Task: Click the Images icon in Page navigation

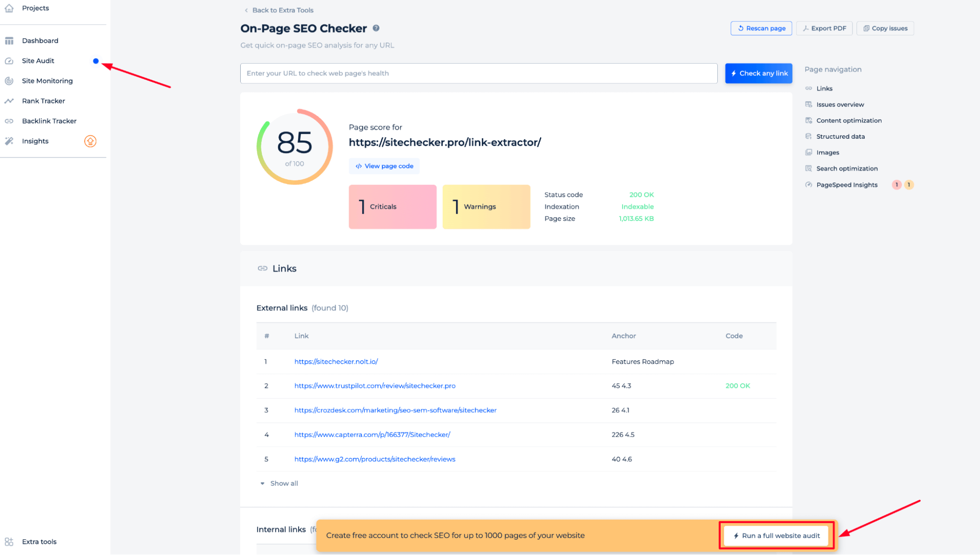Action: point(808,152)
